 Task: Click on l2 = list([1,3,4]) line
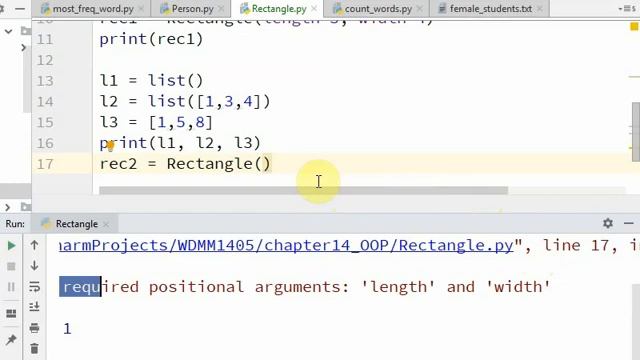185,101
